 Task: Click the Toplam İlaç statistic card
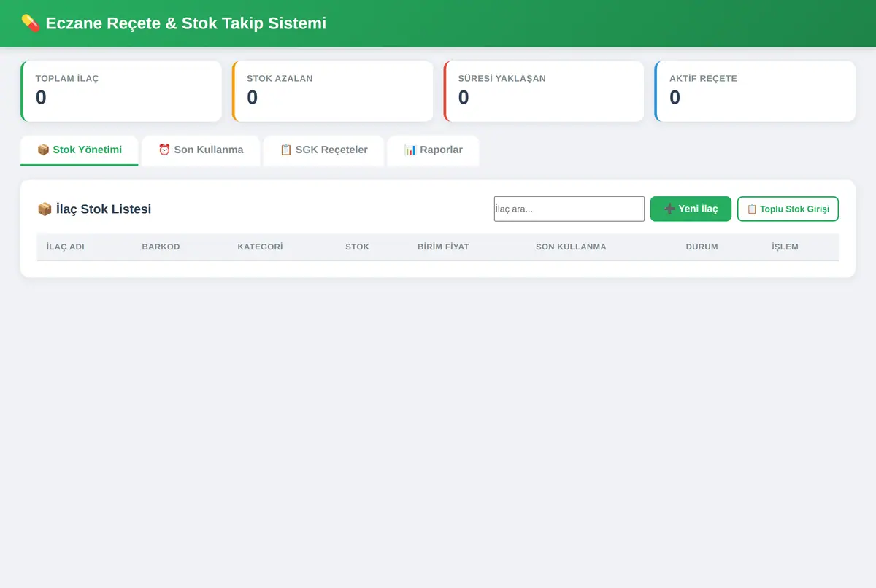[121, 91]
